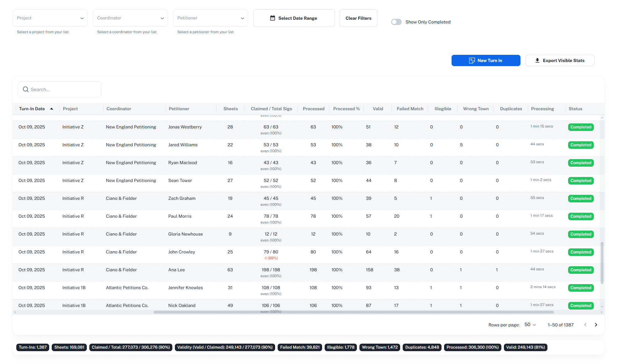Screen dimensions: 617x364
Task: Click Completed status for Ana Lee
Action: [581, 270]
